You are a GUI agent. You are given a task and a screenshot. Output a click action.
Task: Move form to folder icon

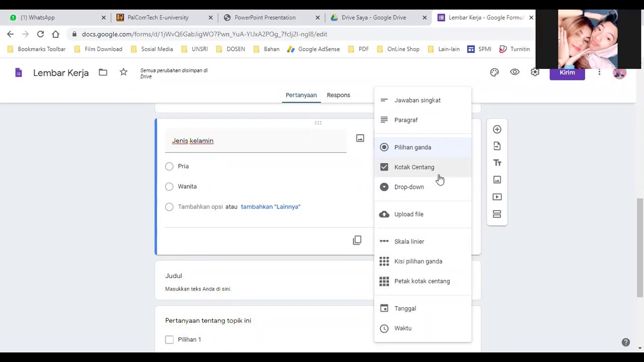pos(103,72)
